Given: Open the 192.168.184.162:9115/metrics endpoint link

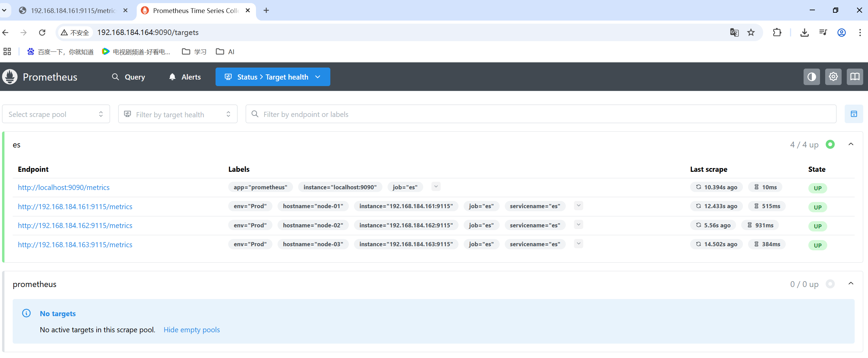Looking at the screenshot, I should pyautogui.click(x=75, y=225).
